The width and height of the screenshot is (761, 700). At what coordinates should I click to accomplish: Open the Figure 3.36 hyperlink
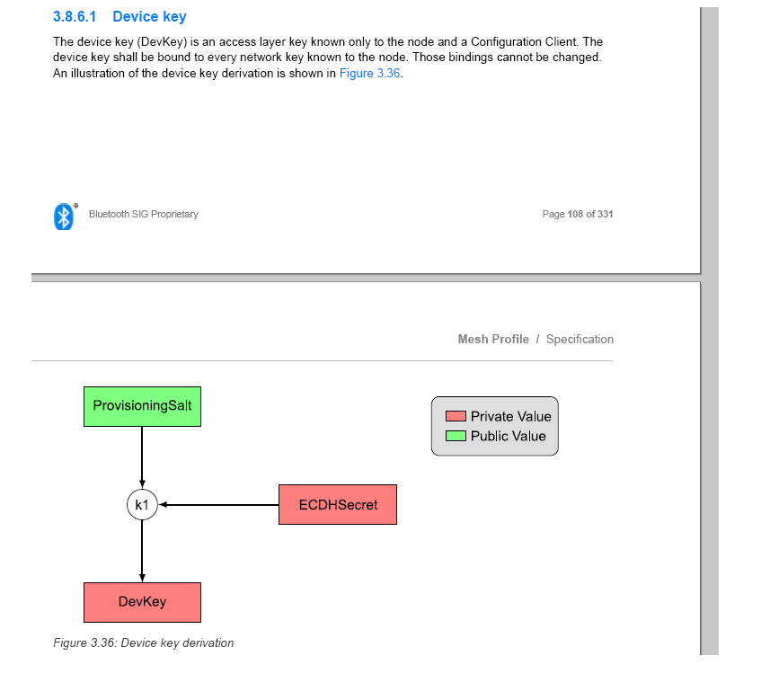(x=370, y=74)
